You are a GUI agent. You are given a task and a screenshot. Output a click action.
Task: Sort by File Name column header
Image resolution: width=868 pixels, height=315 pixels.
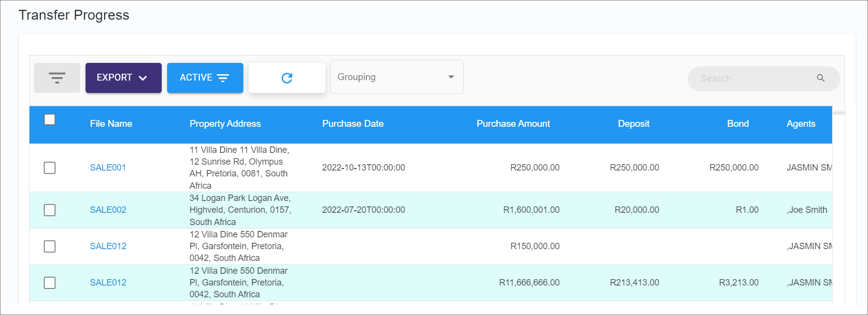111,124
